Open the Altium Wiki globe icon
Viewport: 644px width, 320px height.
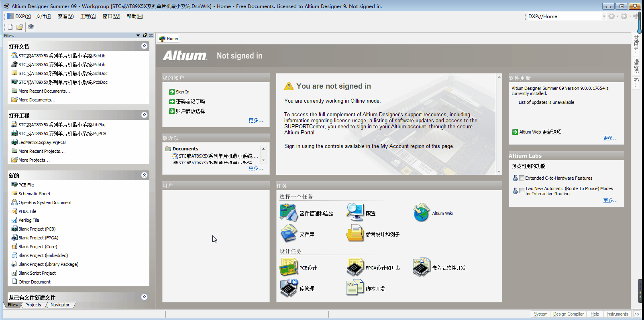pos(421,213)
